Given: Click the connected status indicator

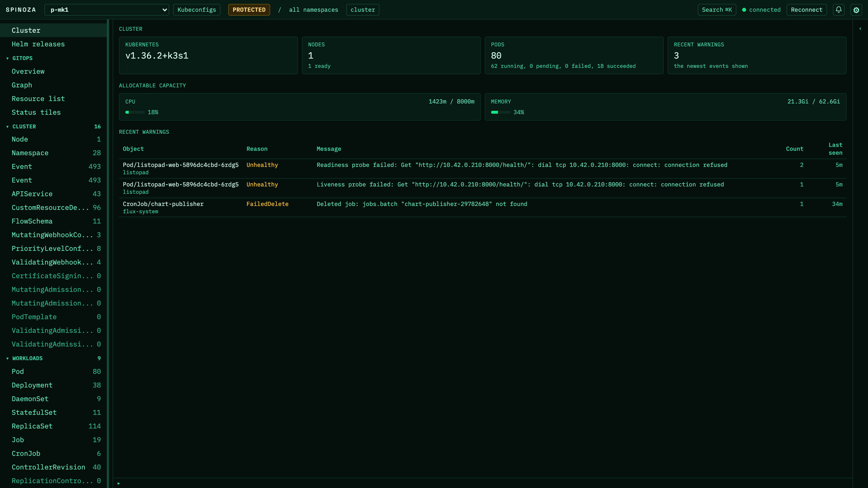Looking at the screenshot, I should pyautogui.click(x=761, y=10).
